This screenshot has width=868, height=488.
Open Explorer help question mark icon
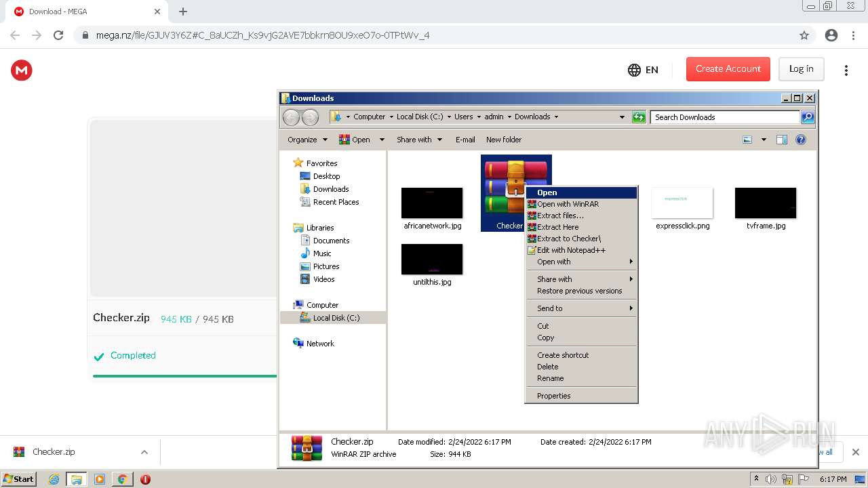pos(801,140)
